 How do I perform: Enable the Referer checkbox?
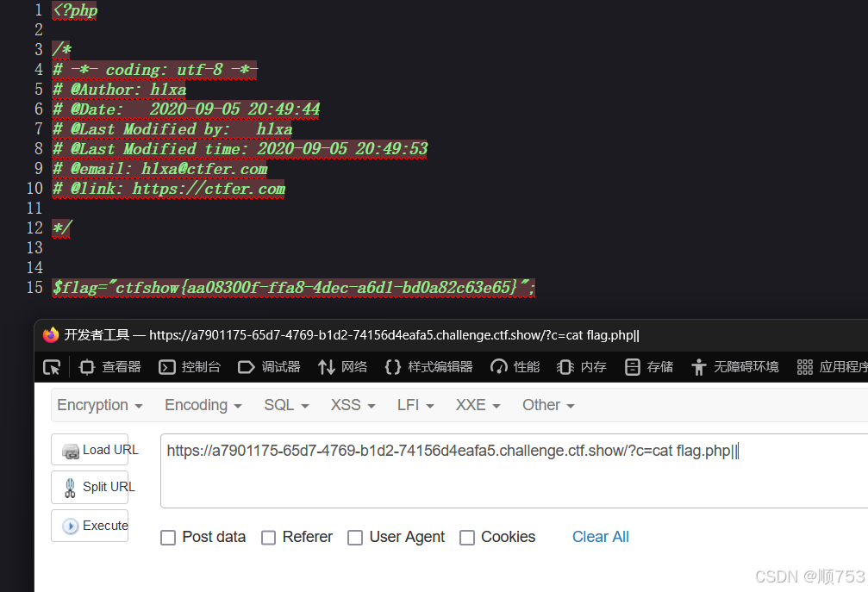click(268, 537)
